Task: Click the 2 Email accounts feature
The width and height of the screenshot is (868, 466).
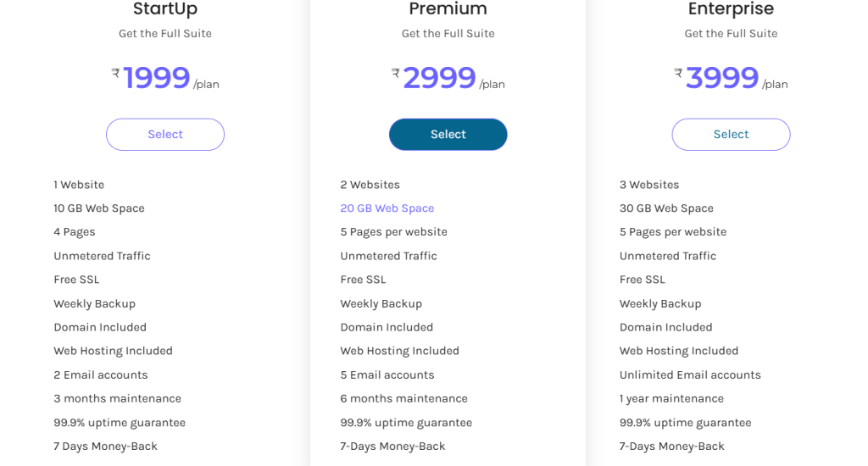Action: (x=101, y=374)
